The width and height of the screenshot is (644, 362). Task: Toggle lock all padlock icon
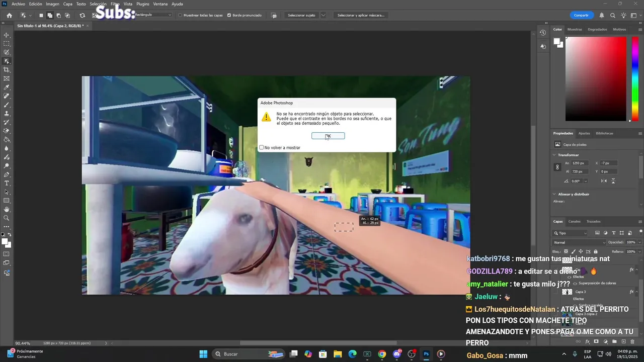596,251
